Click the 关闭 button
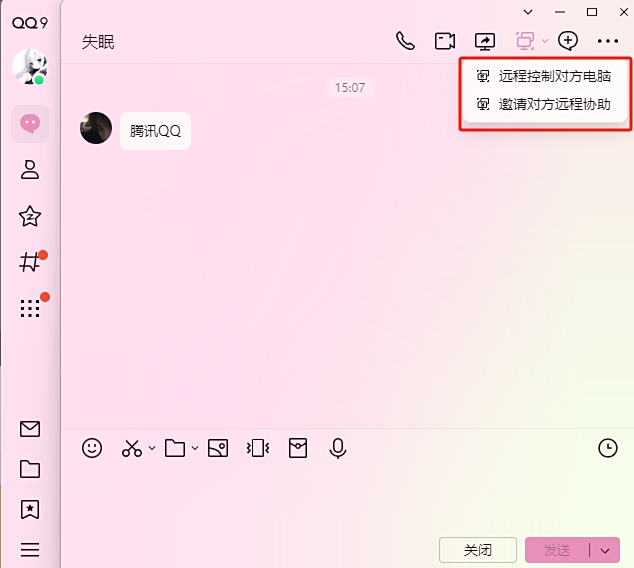The image size is (634, 568). 478,550
